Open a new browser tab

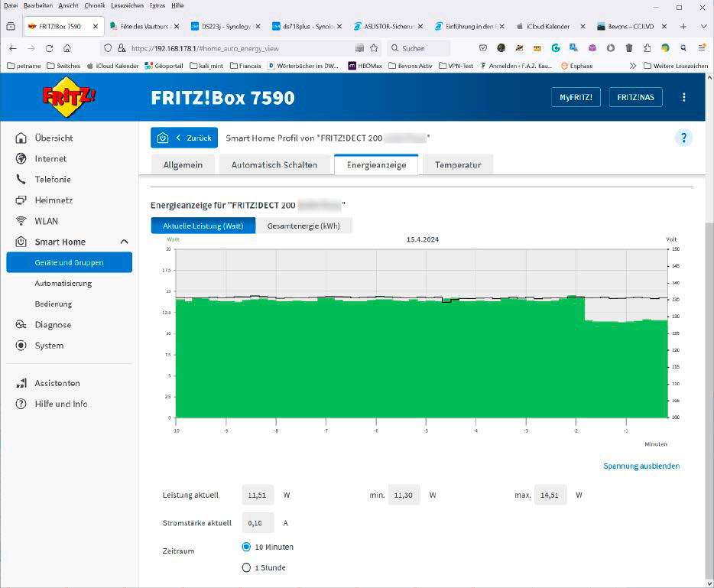pos(683,27)
